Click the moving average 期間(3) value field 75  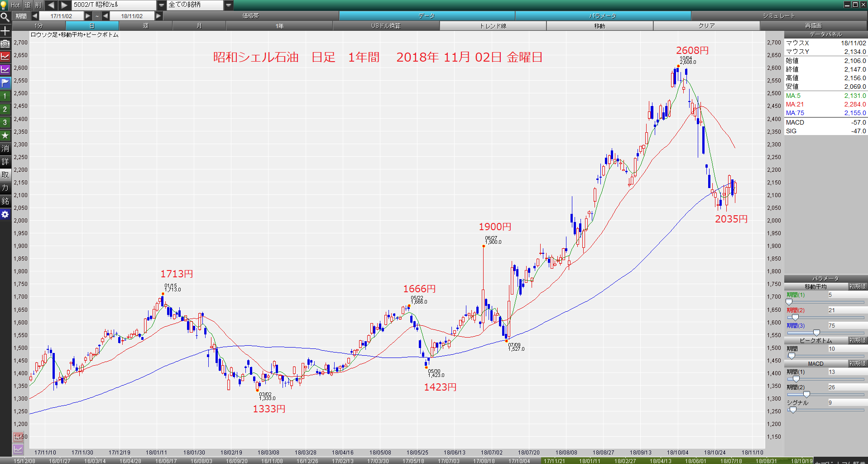click(847, 325)
